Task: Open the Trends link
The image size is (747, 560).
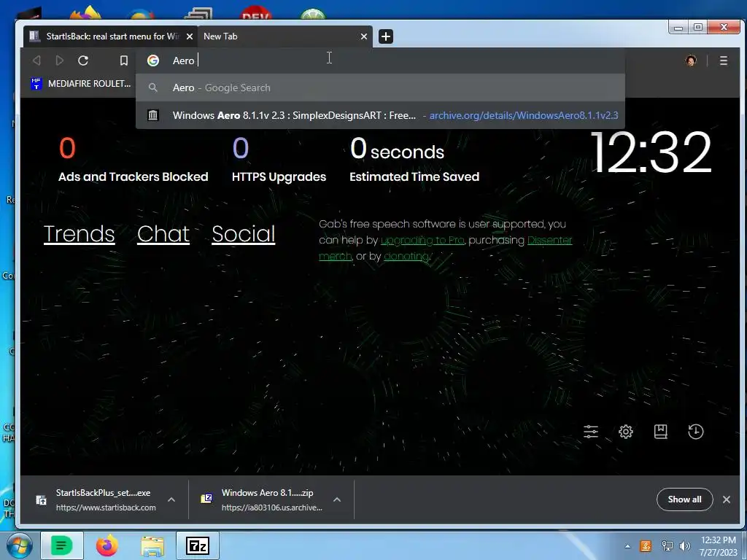Action: coord(79,234)
